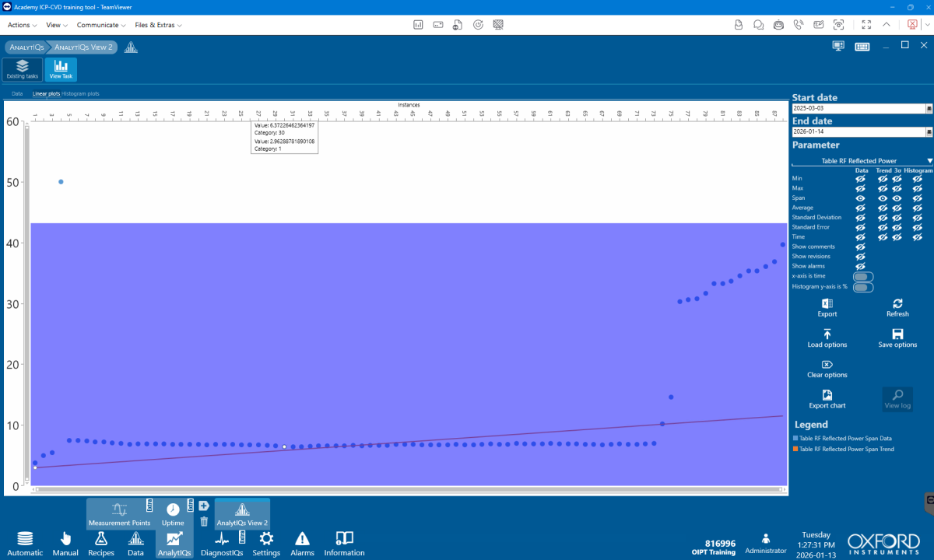The width and height of the screenshot is (934, 560).
Task: Switch to the Histogram plots tab
Action: click(81, 94)
